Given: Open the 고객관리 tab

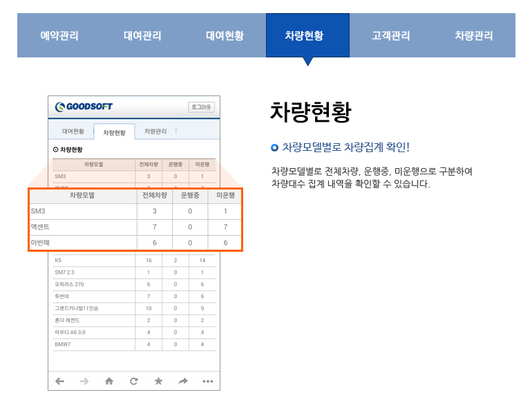Looking at the screenshot, I should pyautogui.click(x=390, y=35).
